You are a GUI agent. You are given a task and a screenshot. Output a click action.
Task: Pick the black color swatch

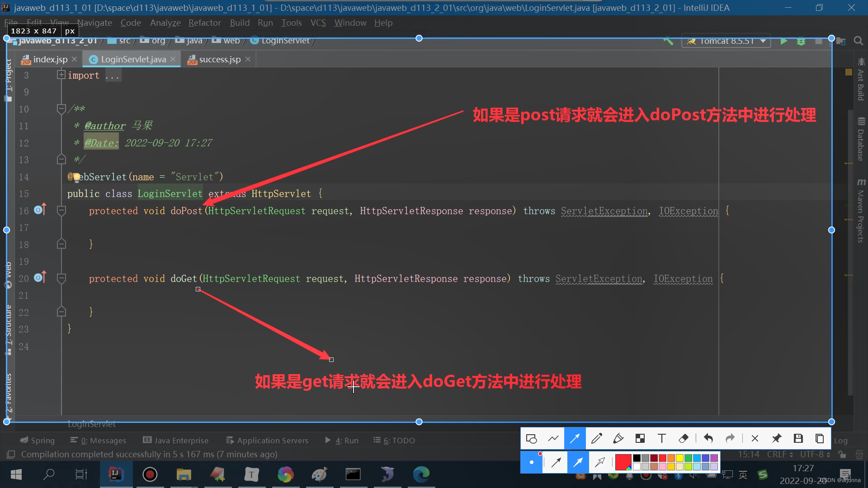click(x=637, y=458)
